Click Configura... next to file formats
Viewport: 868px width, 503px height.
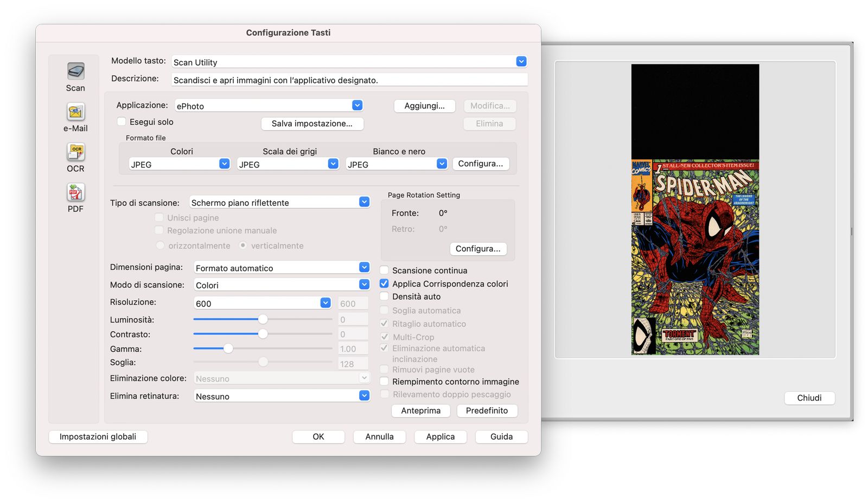click(x=481, y=164)
